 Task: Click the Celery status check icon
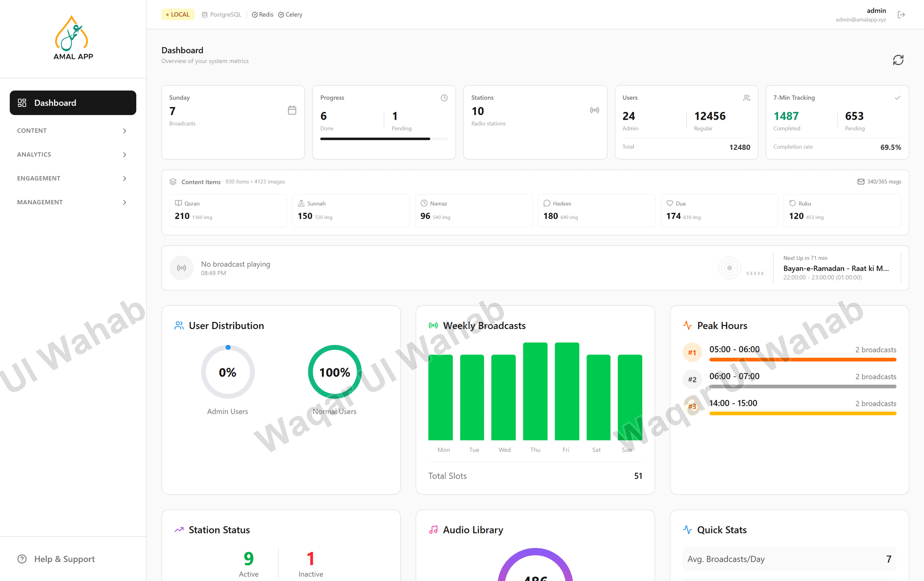[281, 15]
